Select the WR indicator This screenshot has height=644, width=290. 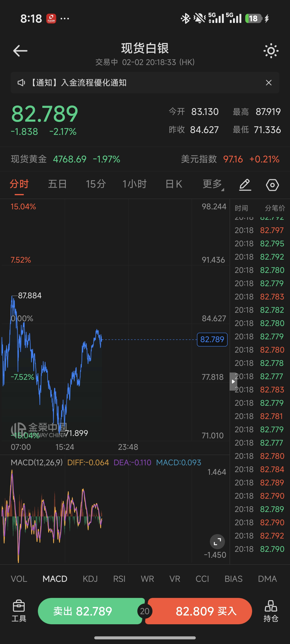[x=147, y=579]
